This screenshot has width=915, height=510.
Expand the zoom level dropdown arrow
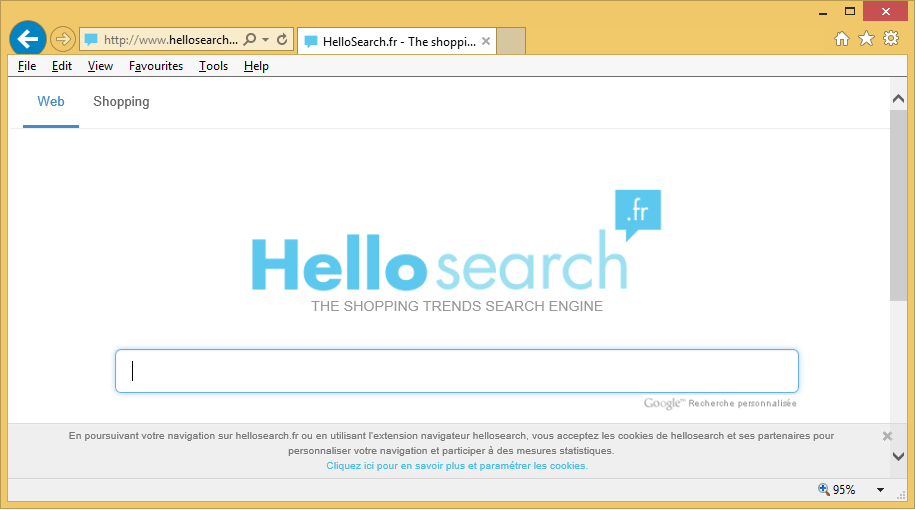(880, 490)
